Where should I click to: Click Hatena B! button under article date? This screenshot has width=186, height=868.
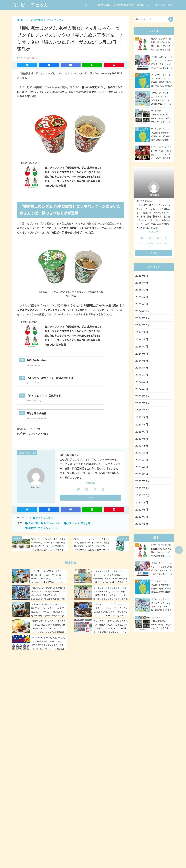(70, 65)
